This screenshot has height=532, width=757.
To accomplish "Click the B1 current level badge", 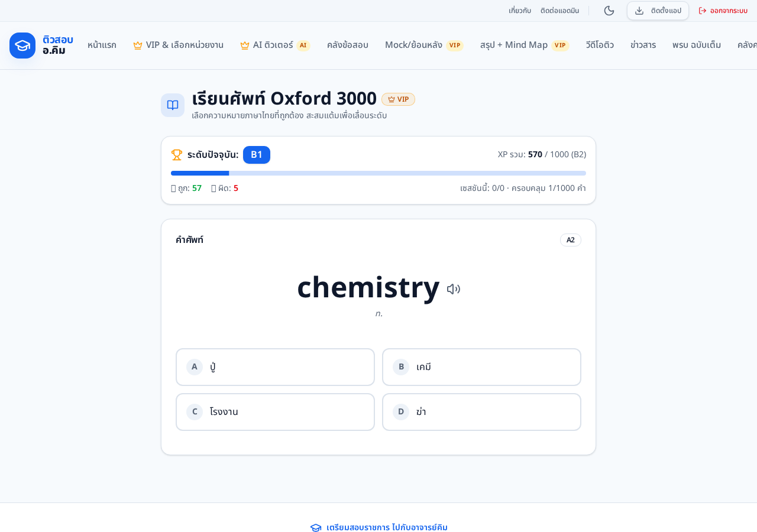I will click(x=257, y=155).
